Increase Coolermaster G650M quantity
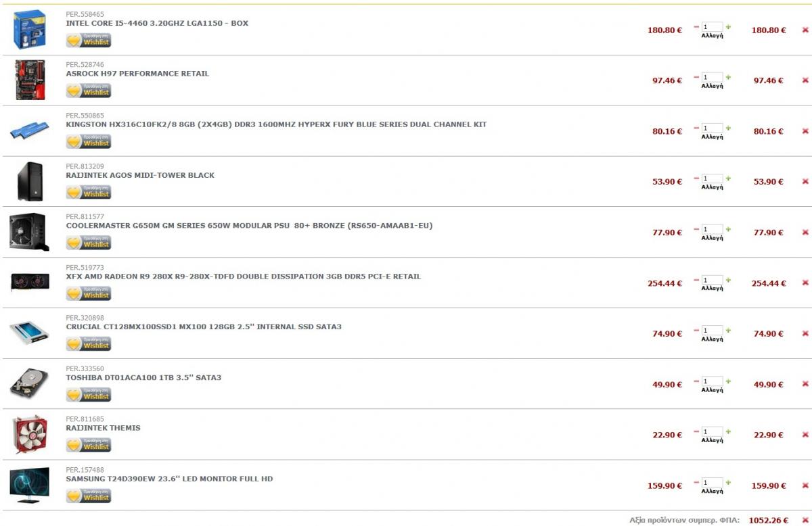This screenshot has width=812, height=526. [728, 230]
